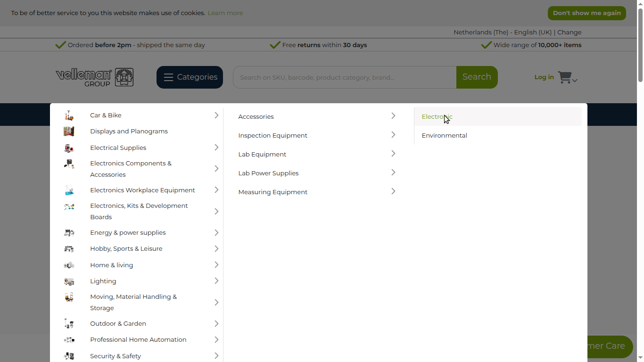This screenshot has width=644, height=362.
Task: Expand Energy & power supplies chevron
Action: 216,233
